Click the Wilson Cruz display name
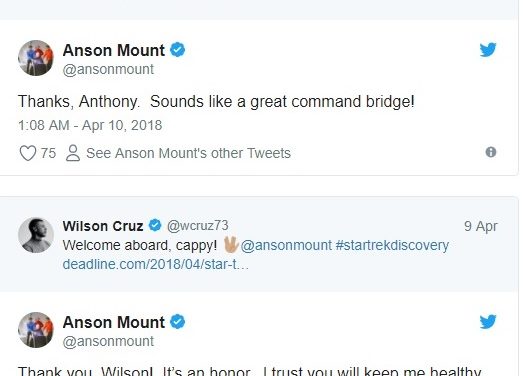Screen dimensions: 523x376 click(x=103, y=226)
